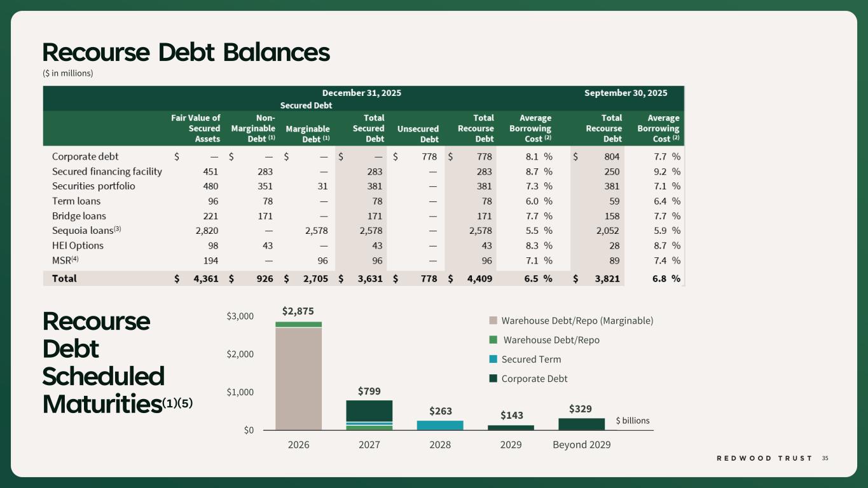Click the Recourse Debt Scheduled Maturities heading
The width and height of the screenshot is (868, 488).
[x=105, y=362]
